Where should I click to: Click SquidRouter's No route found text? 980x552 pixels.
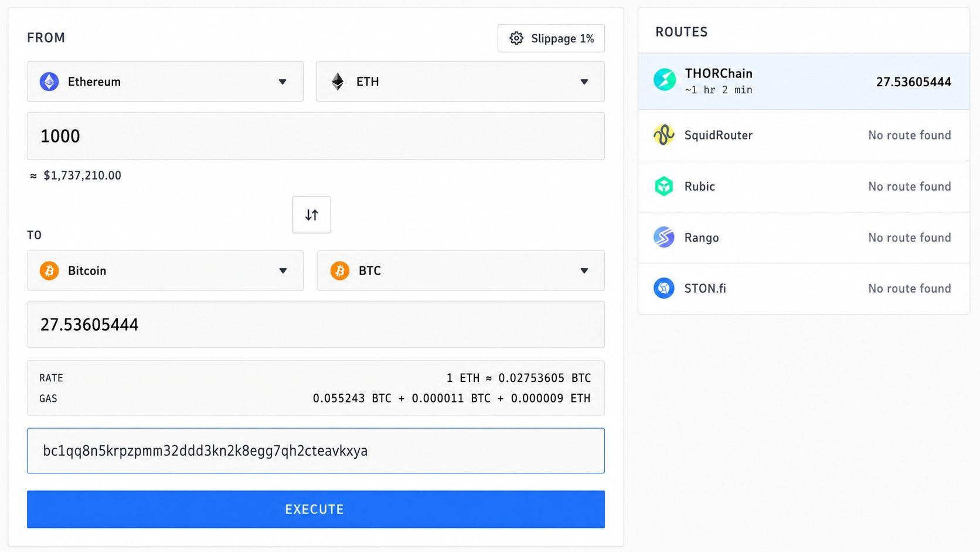tap(910, 135)
